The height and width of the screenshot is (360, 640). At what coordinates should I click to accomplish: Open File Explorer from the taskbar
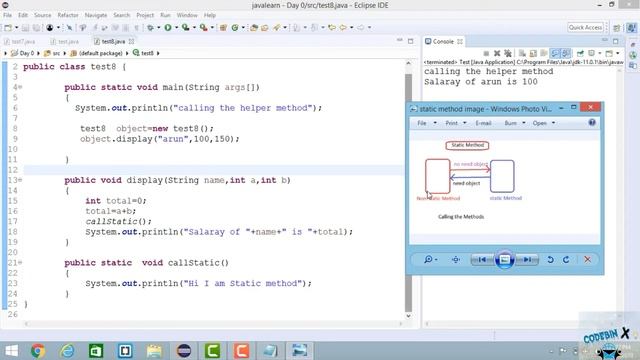coord(154,351)
